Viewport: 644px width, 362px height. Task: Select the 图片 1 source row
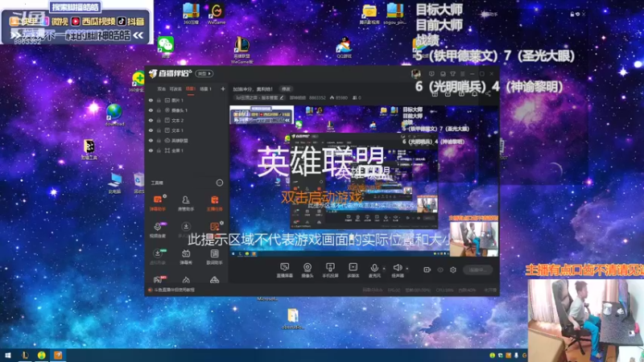tap(187, 100)
